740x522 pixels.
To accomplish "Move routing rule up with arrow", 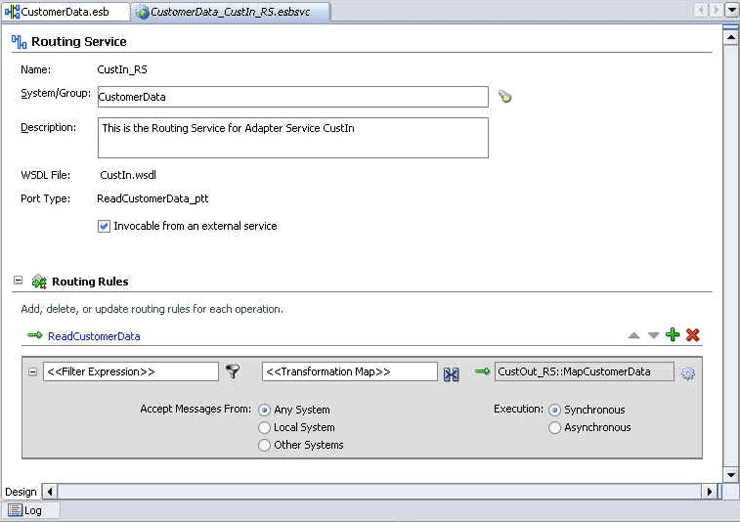I will point(634,336).
